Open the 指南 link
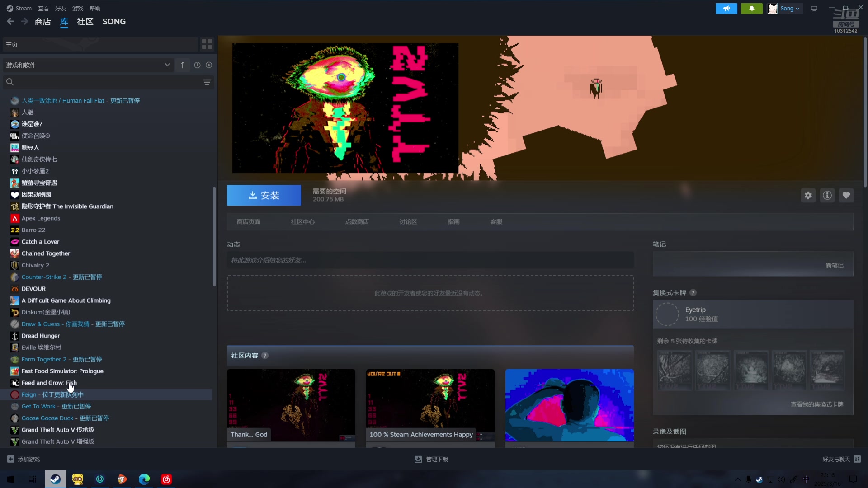The image size is (868, 488). tap(454, 222)
